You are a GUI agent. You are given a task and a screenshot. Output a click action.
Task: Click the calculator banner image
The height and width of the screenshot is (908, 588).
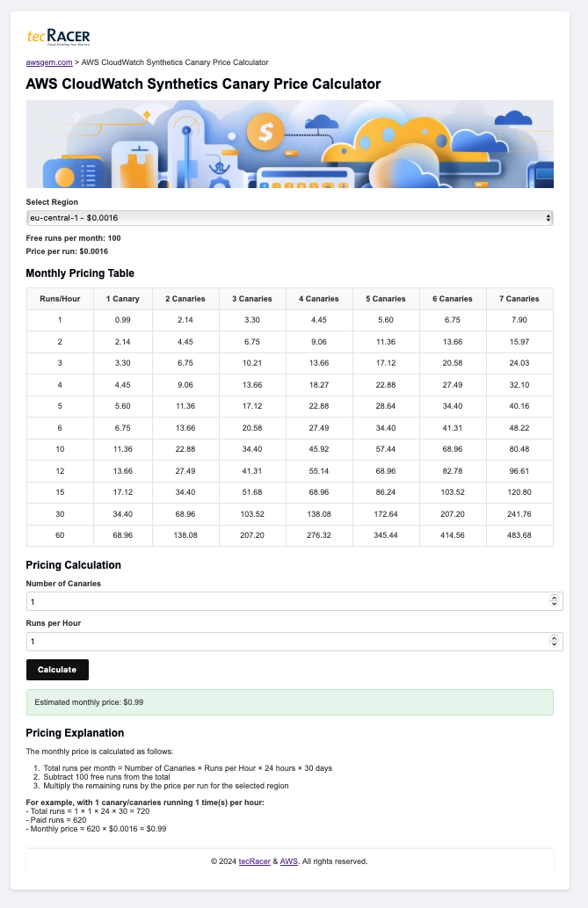pyautogui.click(x=290, y=144)
